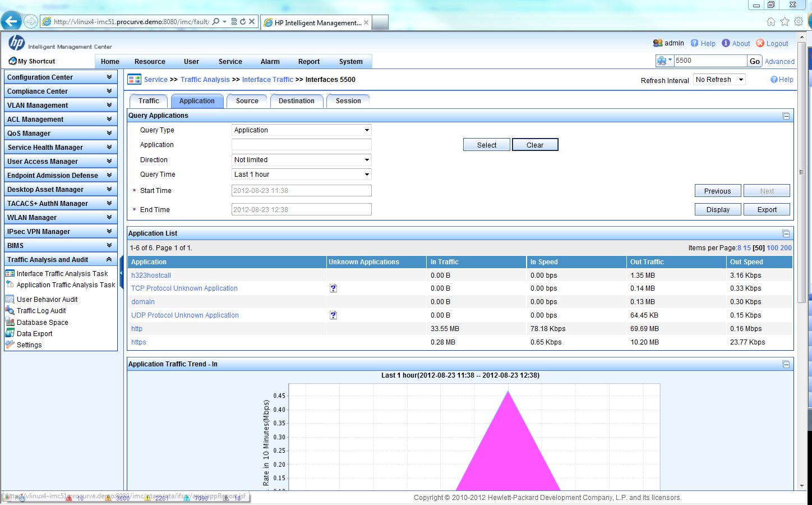Expand the BIMS menu
812x505 pixels.
[x=61, y=245]
